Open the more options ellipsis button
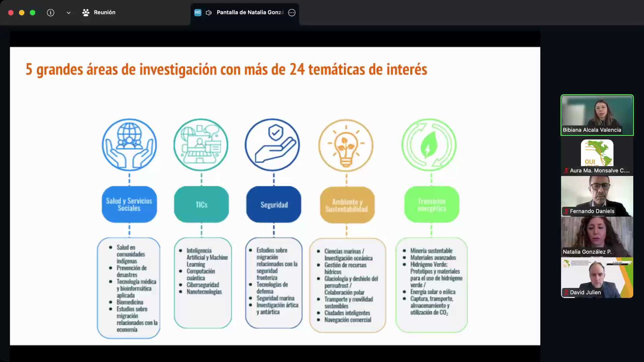Image resolution: width=644 pixels, height=362 pixels. coord(292,13)
